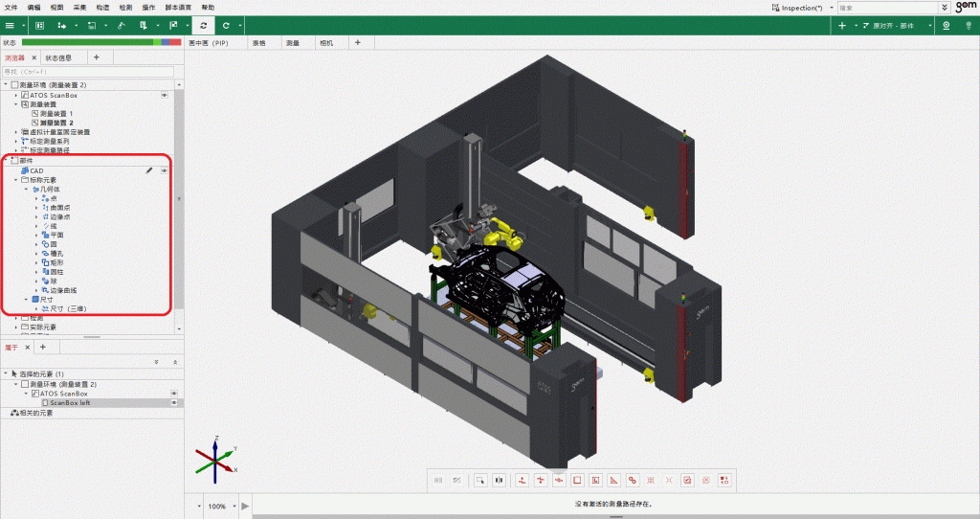This screenshot has width=980, height=519.
Task: Toggle visibility eye for the CAD item
Action: pos(164,170)
